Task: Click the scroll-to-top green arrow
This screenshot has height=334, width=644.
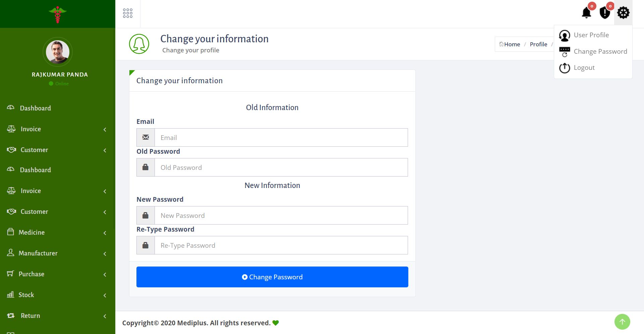Action: pyautogui.click(x=622, y=322)
